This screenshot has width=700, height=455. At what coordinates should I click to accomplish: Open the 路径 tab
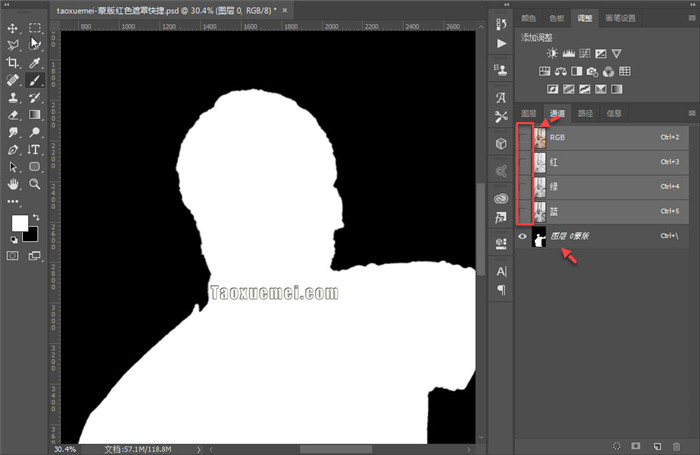point(586,113)
